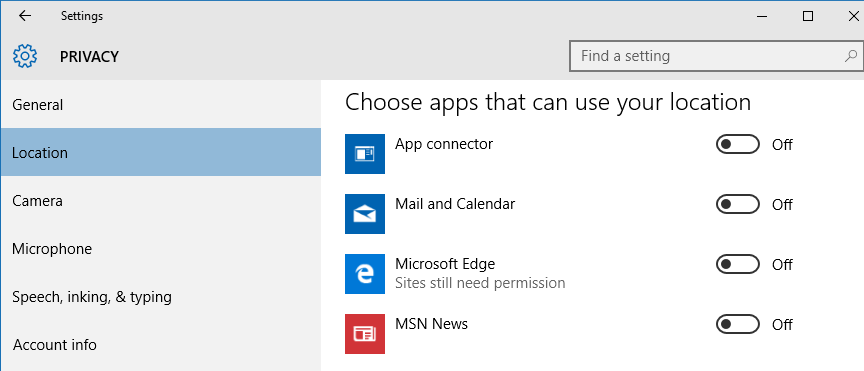Click the App connector app icon

click(x=365, y=154)
